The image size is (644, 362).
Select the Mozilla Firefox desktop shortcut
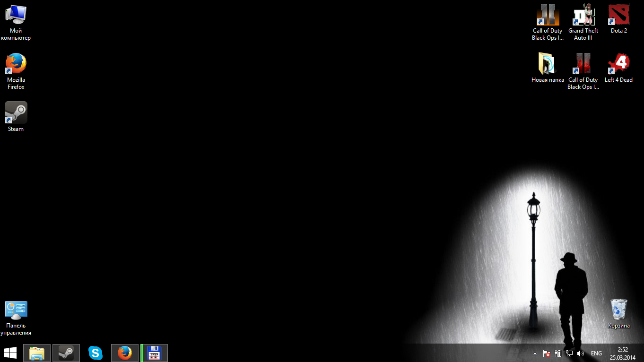16,71
